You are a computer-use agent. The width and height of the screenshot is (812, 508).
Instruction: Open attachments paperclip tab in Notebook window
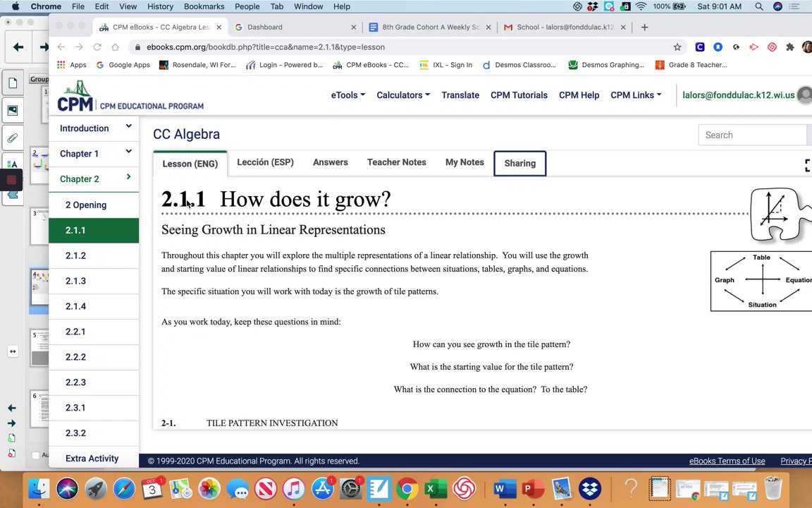coord(13,138)
